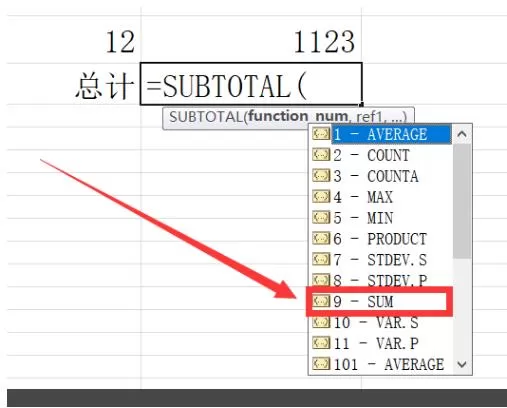Viewport: 507px width, 408px height.
Task: Click icon beside 4 - MAX
Action: point(321,196)
